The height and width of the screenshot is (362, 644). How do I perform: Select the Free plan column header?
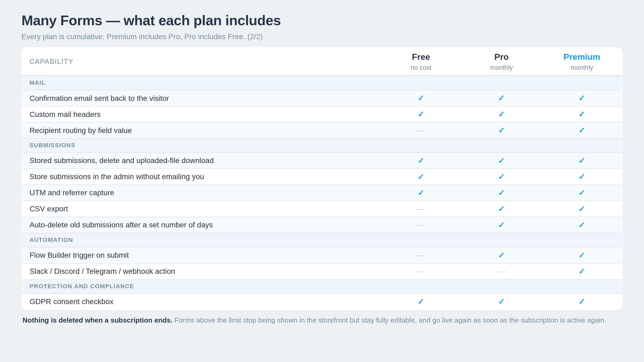coord(421,62)
